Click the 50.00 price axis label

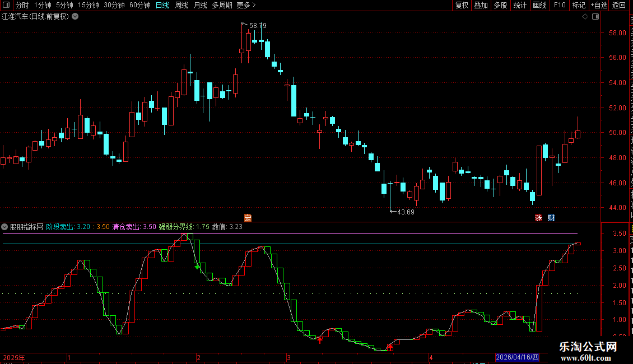point(618,133)
